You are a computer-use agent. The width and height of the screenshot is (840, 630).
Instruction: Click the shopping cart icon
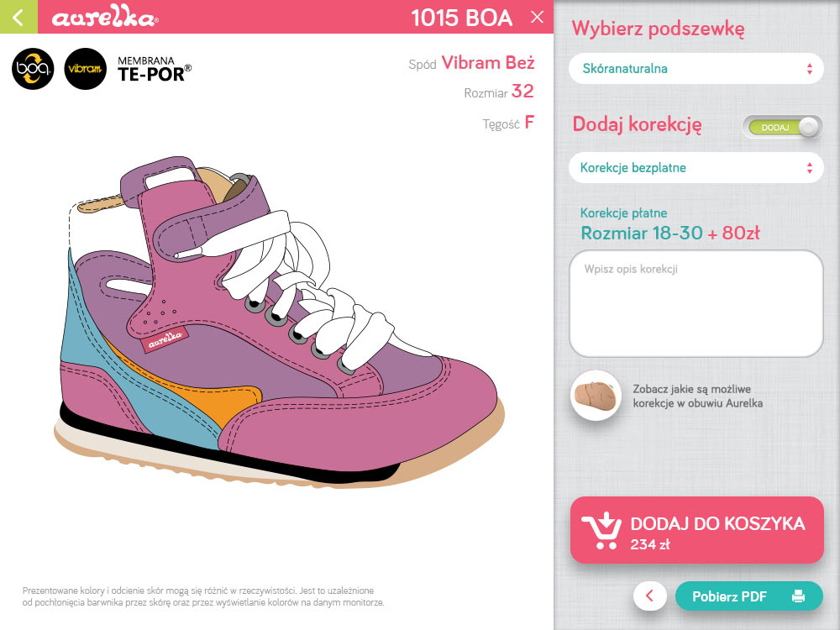601,530
